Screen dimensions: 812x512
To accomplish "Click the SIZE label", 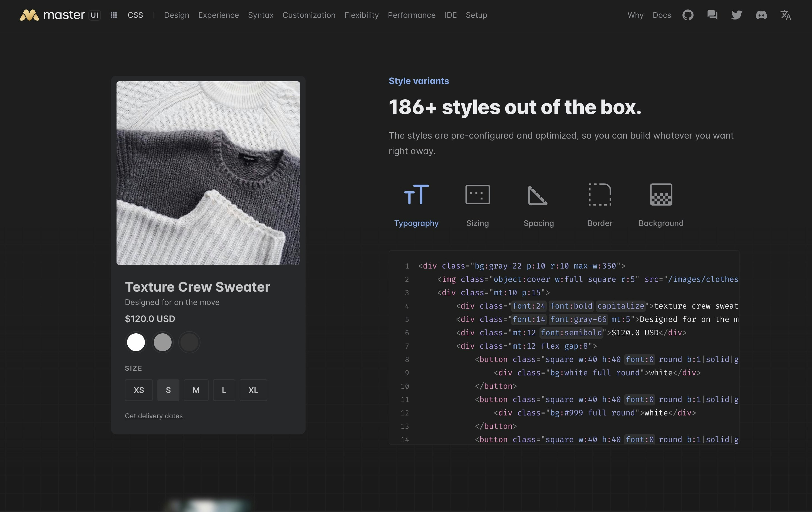I will point(133,368).
